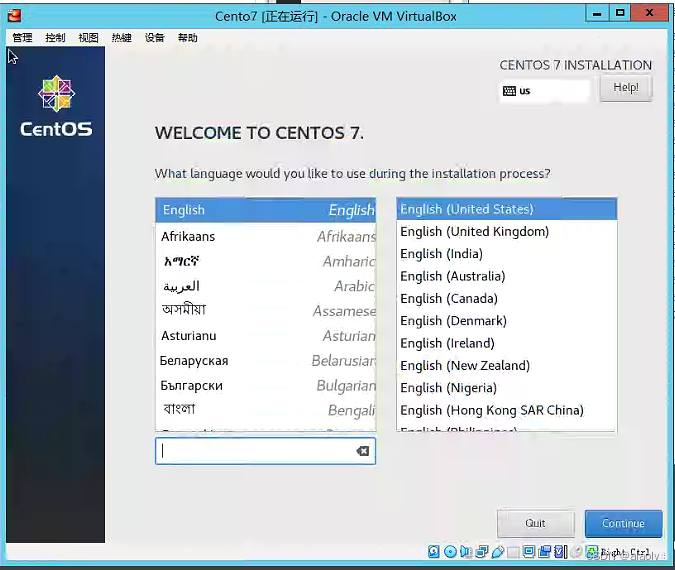Screen dimensions: 675x570
Task: Select English (United States) locale
Action: (507, 209)
